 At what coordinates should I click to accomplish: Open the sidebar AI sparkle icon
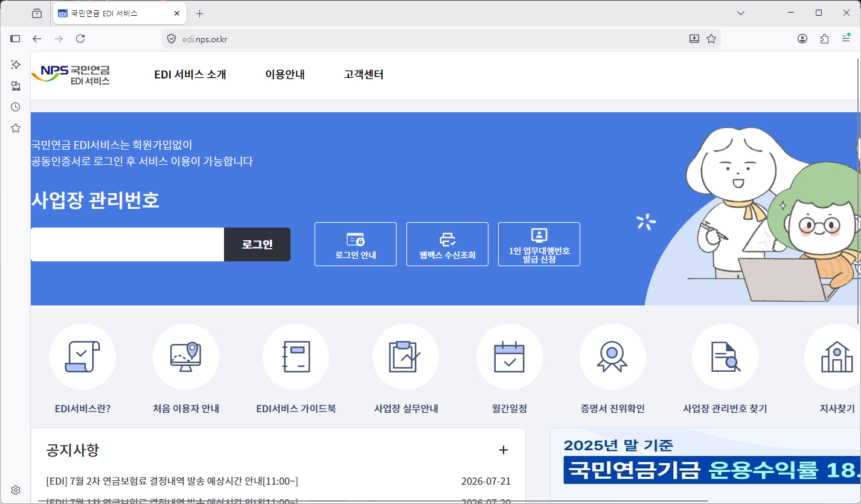pyautogui.click(x=16, y=65)
